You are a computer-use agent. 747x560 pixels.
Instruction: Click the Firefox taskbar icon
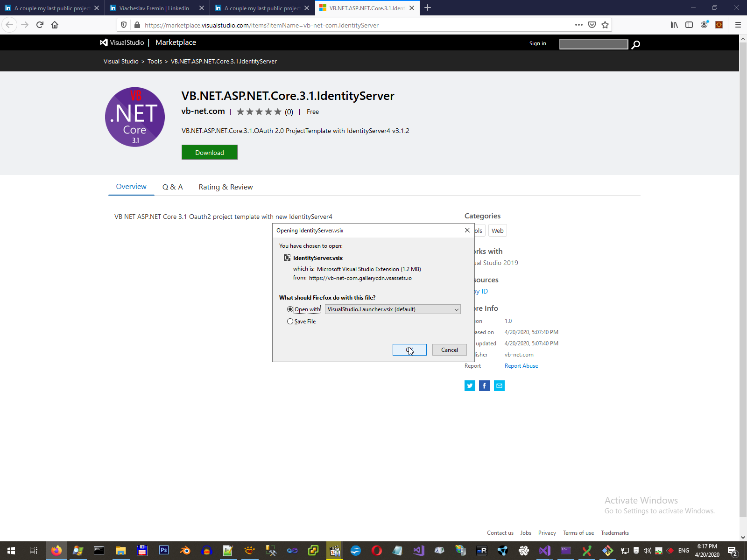(56, 551)
